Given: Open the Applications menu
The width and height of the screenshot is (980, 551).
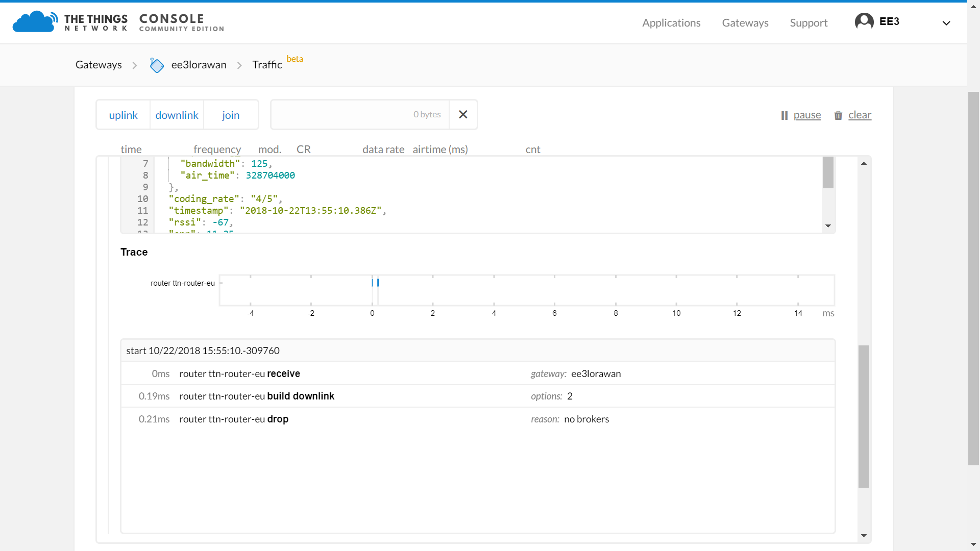Looking at the screenshot, I should coord(671,23).
